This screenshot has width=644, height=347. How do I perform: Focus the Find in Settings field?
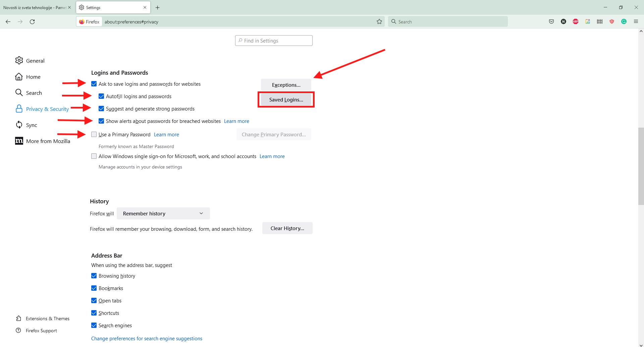tap(274, 41)
